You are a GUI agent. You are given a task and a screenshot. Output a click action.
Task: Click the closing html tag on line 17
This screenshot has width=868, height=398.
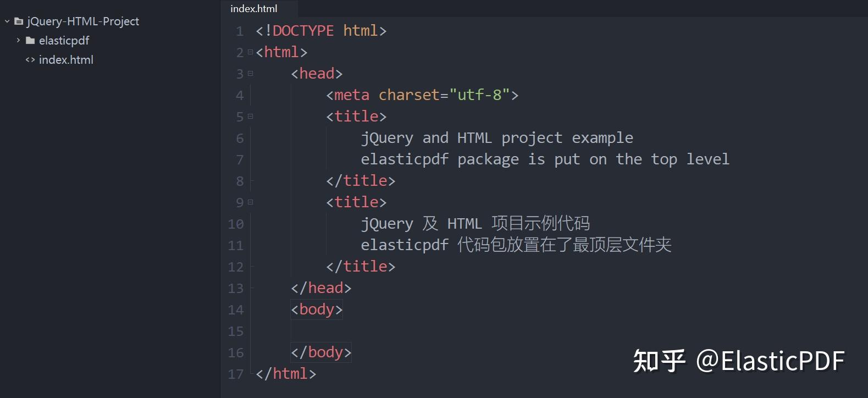click(x=286, y=374)
